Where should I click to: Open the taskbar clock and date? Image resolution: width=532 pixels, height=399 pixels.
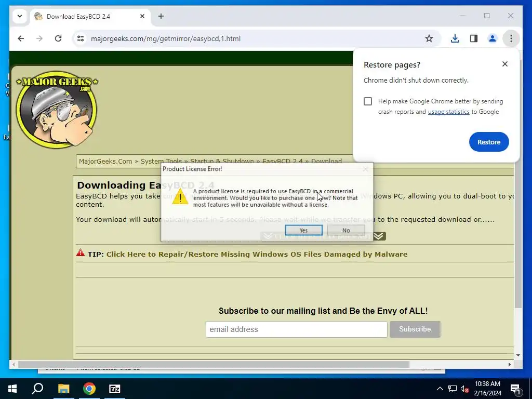pyautogui.click(x=487, y=389)
